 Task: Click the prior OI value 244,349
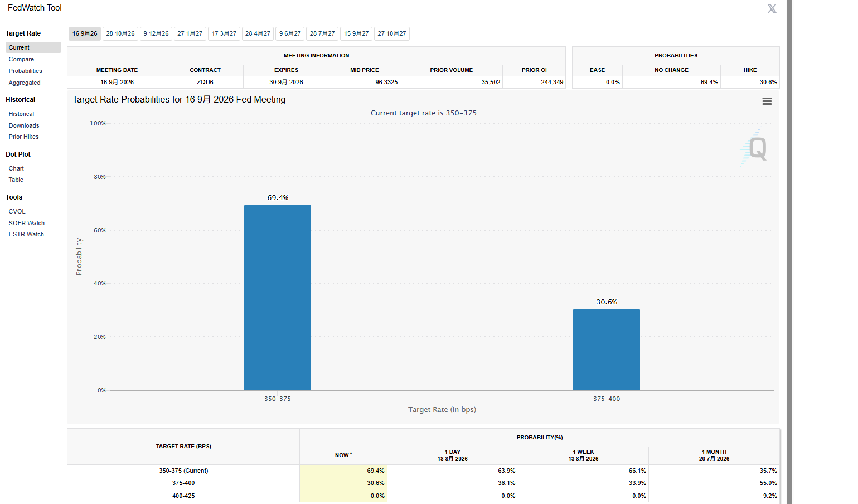[x=552, y=82]
